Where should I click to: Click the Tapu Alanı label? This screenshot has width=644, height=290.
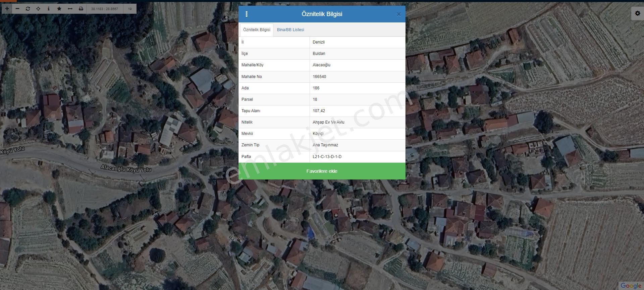pos(251,111)
